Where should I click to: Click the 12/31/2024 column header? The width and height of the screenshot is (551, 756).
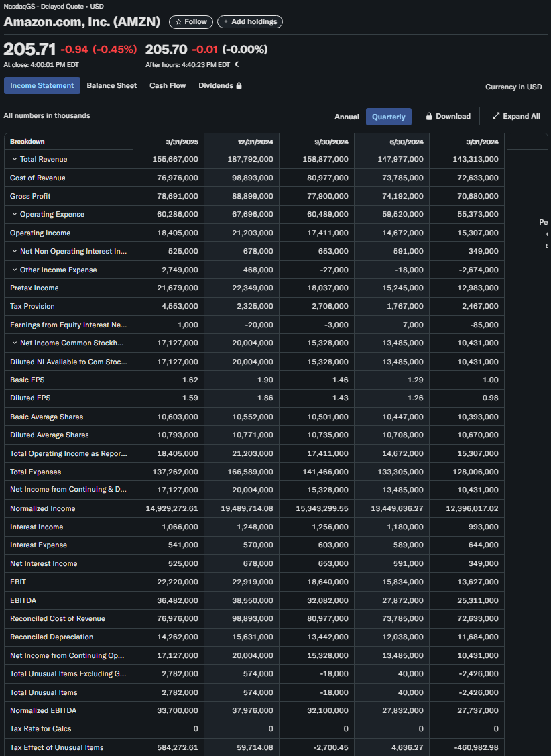point(255,142)
